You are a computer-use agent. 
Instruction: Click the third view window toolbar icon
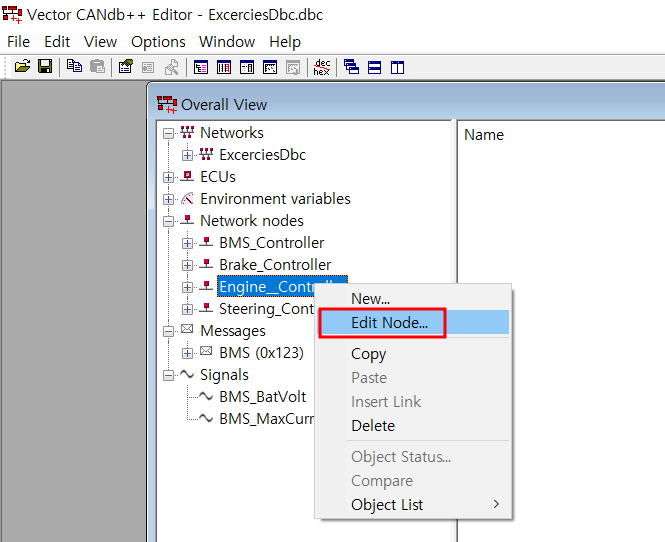(247, 67)
